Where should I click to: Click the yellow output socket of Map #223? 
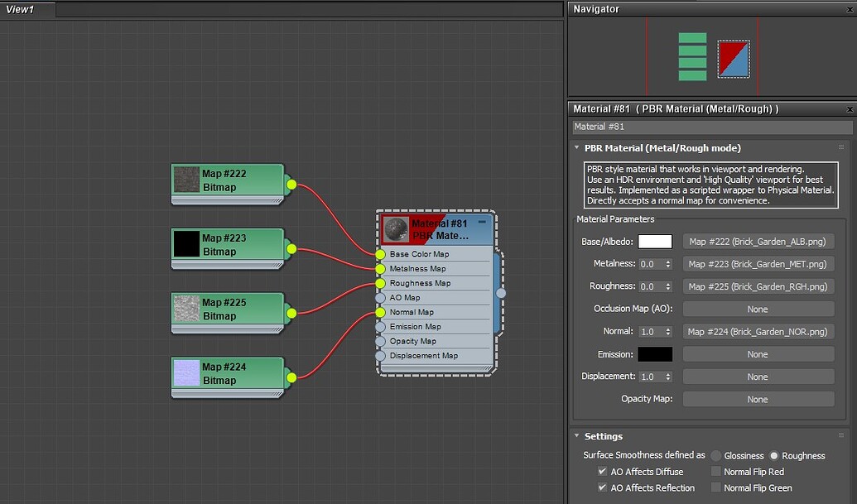point(290,248)
